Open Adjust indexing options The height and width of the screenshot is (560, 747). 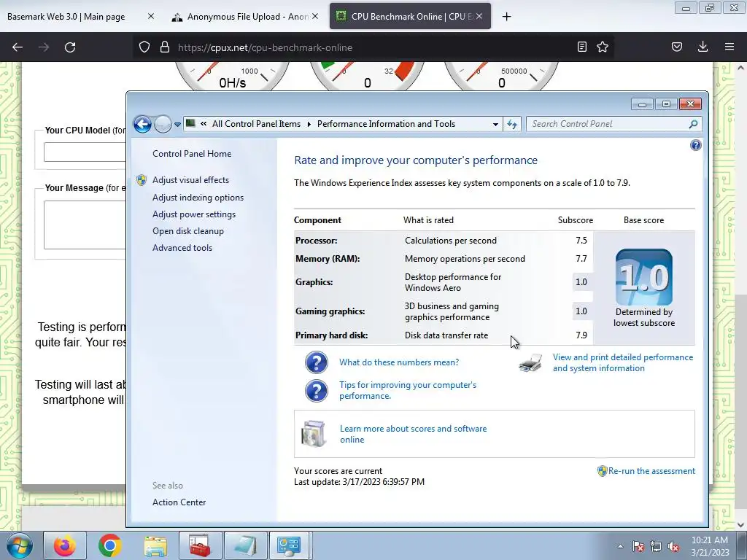pos(198,198)
